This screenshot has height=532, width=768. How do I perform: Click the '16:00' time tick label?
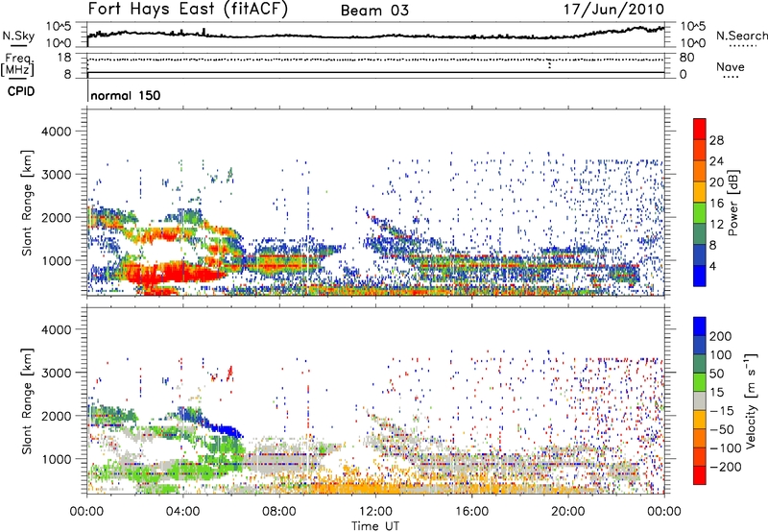click(471, 512)
